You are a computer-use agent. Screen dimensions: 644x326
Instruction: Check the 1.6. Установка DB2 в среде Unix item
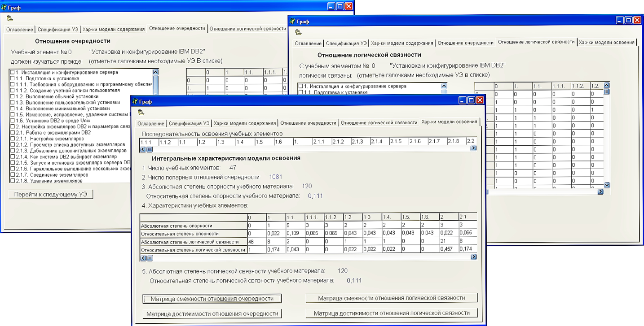(13, 121)
